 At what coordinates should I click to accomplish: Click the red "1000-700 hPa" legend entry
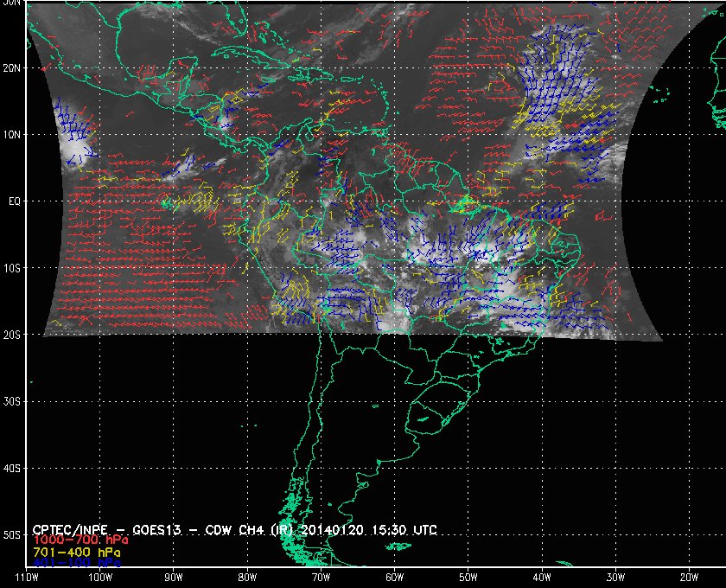[x=80, y=540]
